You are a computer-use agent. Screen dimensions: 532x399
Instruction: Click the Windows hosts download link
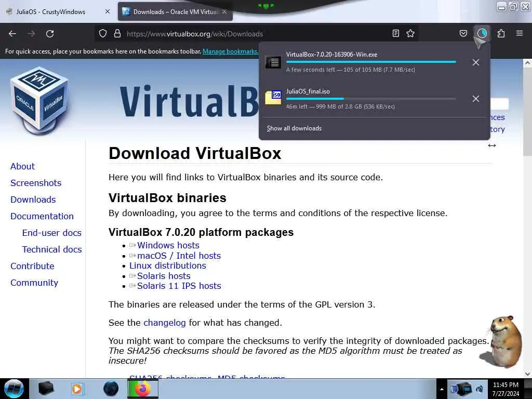[168, 245]
